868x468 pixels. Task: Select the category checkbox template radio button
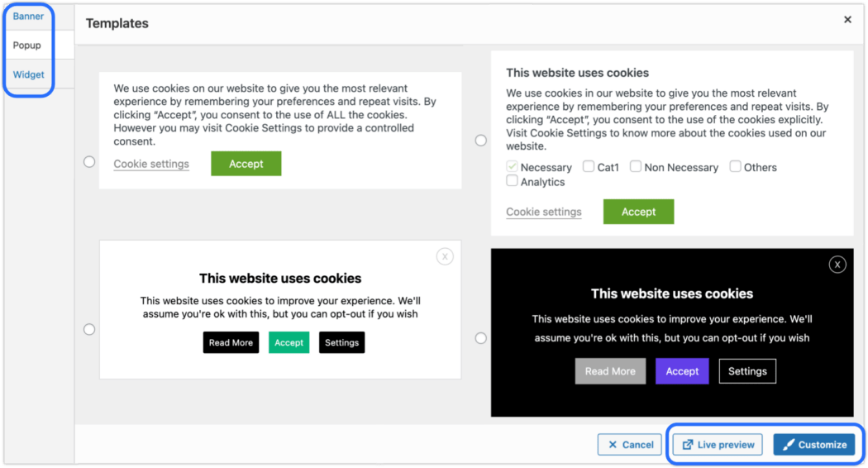(x=480, y=141)
